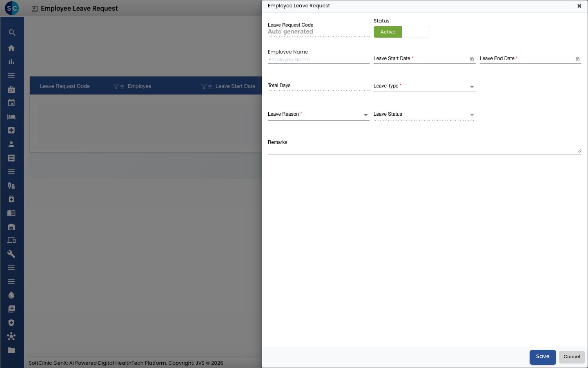
Task: Click the filter icon next to Employee column
Action: tap(116, 86)
